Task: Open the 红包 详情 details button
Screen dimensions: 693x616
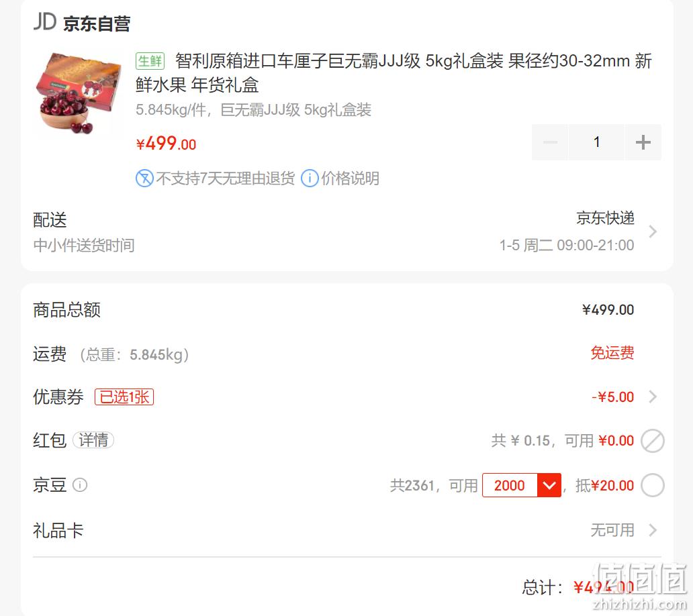Action: click(93, 440)
